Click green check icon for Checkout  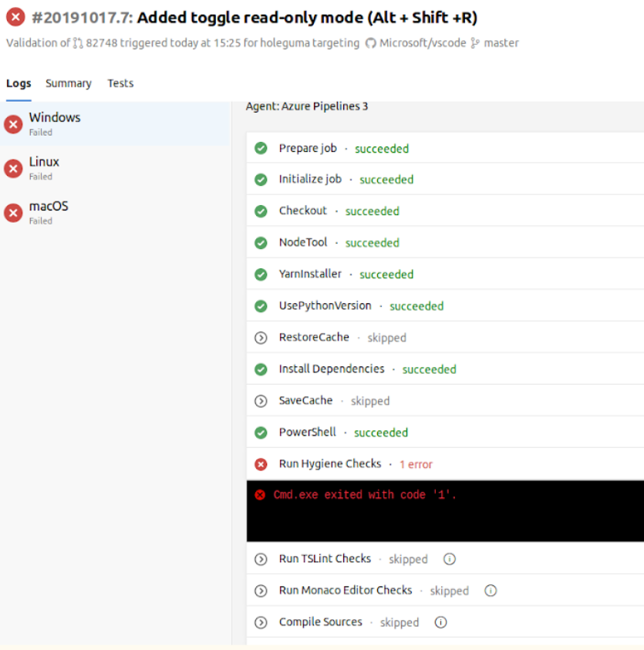coord(261,211)
